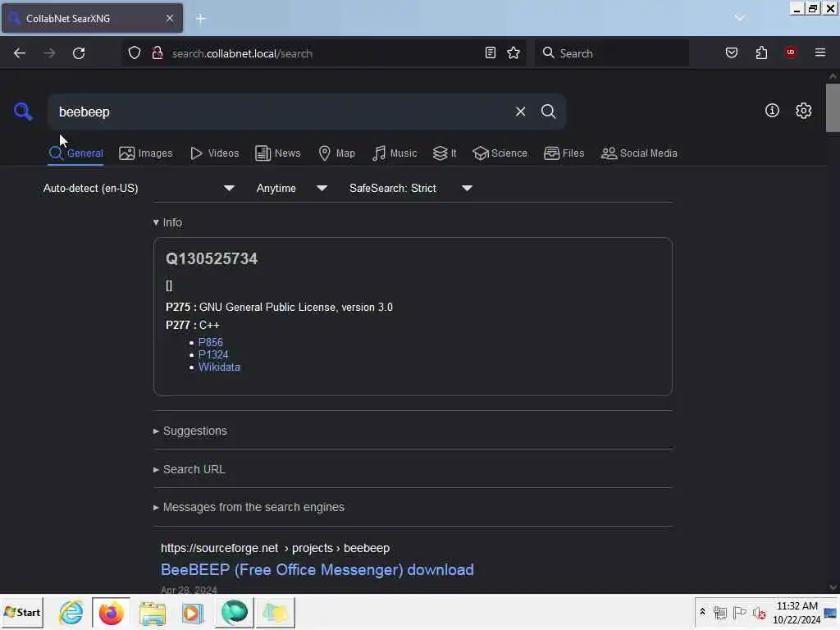List all tabs dropdown arrow

[740, 18]
